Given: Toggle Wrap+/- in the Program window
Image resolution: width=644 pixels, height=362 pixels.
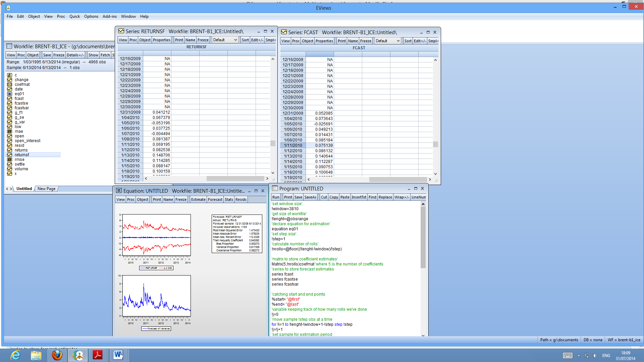Looking at the screenshot, I should 401,197.
